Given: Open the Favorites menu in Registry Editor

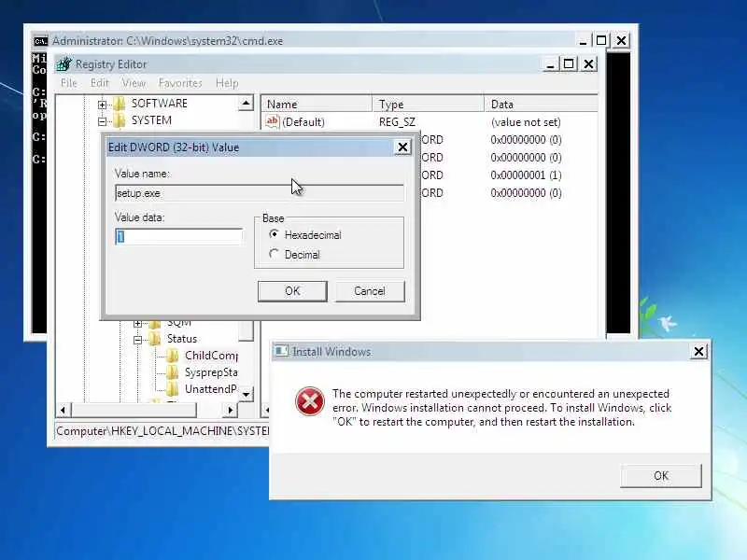Looking at the screenshot, I should pos(180,83).
